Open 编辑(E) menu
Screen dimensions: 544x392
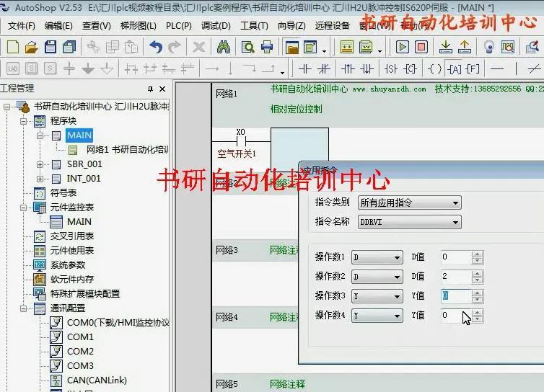[x=58, y=26]
